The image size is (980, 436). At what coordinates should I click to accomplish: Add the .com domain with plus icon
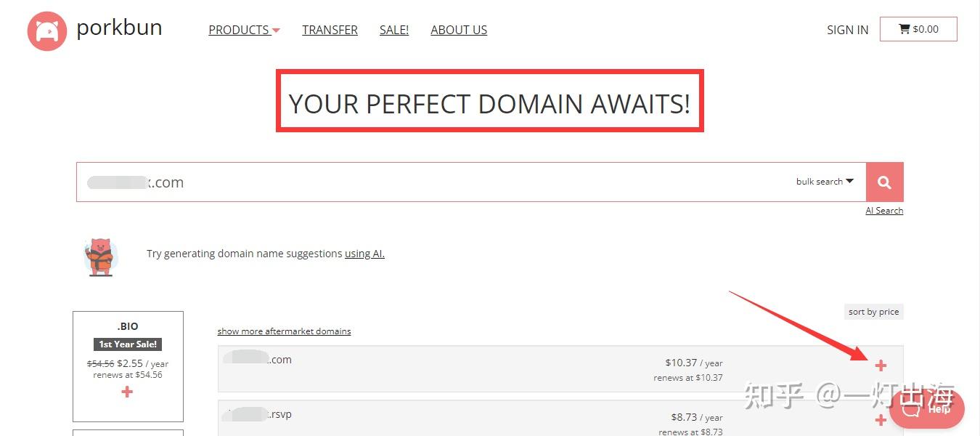tap(881, 366)
